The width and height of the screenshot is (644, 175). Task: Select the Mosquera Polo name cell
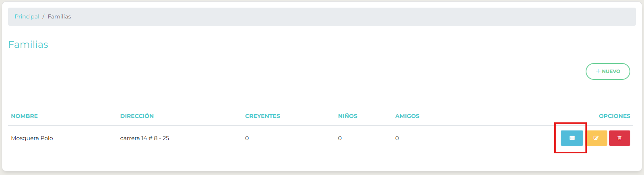32,138
